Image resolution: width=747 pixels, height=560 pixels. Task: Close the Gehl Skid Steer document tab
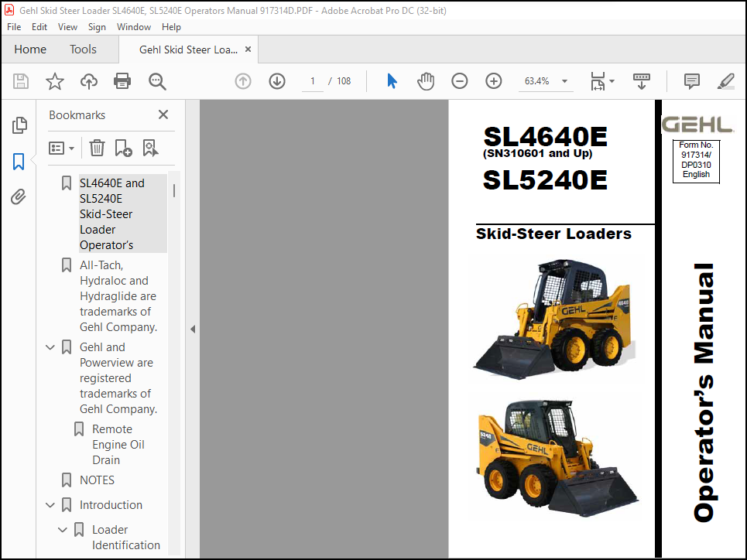pyautogui.click(x=248, y=49)
